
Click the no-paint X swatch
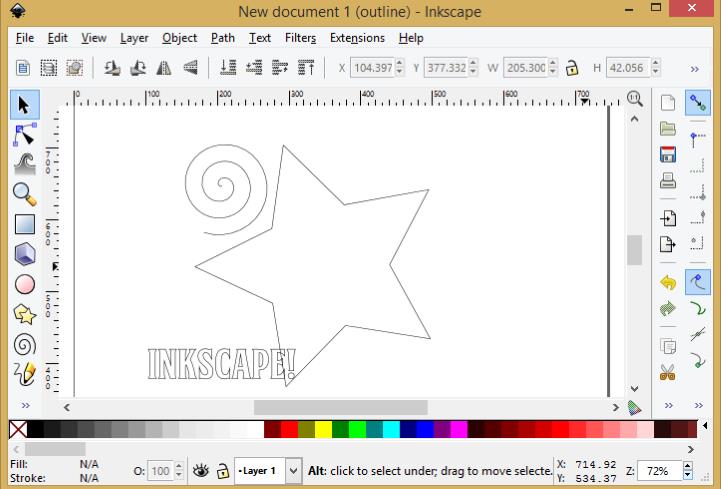(x=18, y=429)
